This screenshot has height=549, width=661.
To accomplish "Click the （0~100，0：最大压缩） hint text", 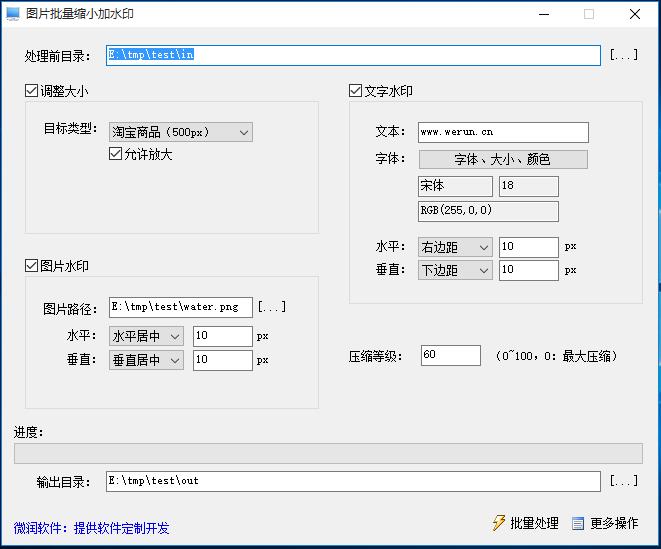I will coord(556,356).
